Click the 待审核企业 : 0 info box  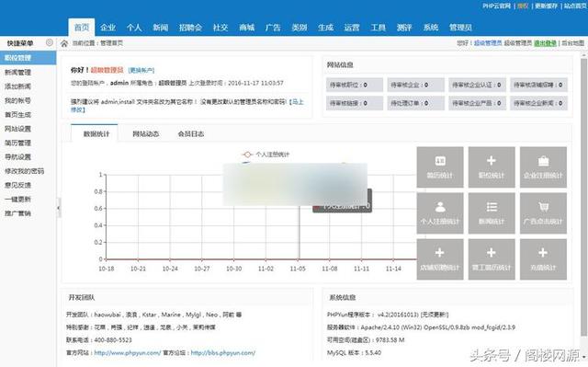(416, 85)
